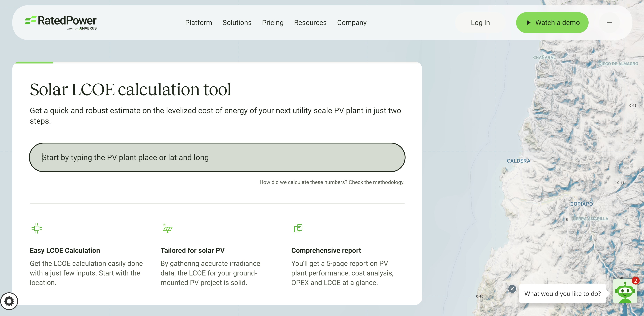Open the Company menu
Screen dimensions: 644x316
352,22
